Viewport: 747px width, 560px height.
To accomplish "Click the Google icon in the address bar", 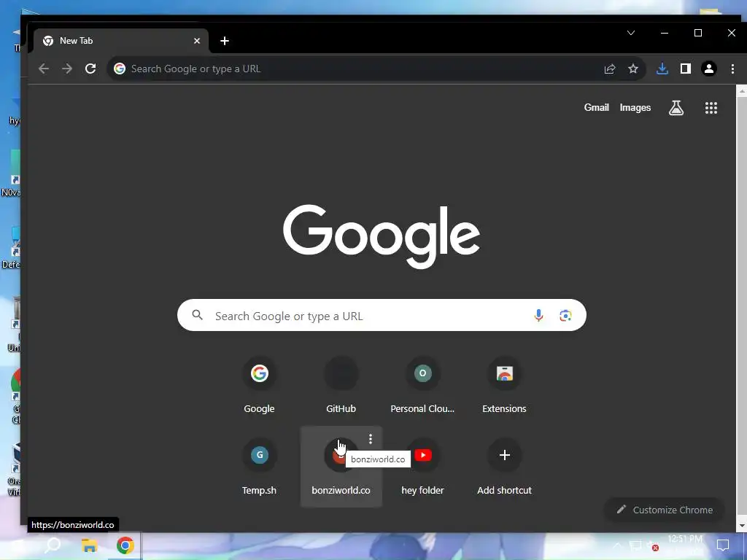I will (x=120, y=69).
